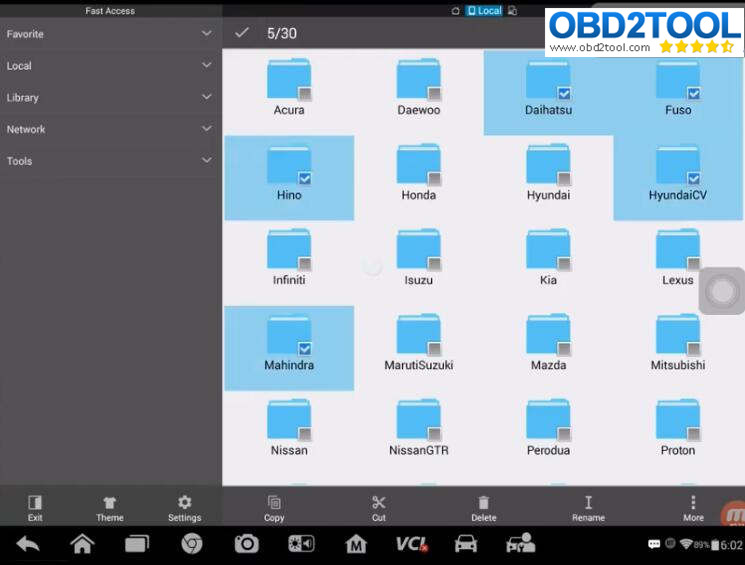Open the NissanGTR folder icon
This screenshot has height=565, width=745.
click(x=419, y=420)
